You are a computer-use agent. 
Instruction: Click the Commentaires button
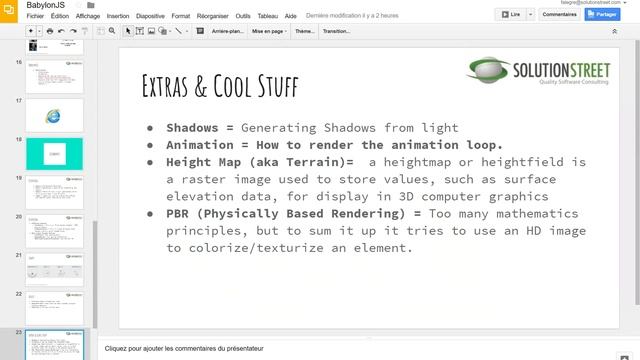pyautogui.click(x=559, y=14)
